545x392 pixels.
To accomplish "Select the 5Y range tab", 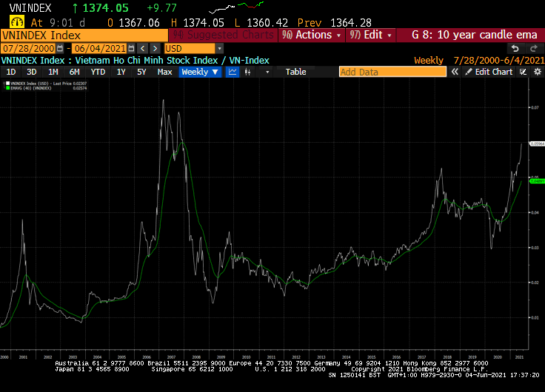I will coord(141,72).
